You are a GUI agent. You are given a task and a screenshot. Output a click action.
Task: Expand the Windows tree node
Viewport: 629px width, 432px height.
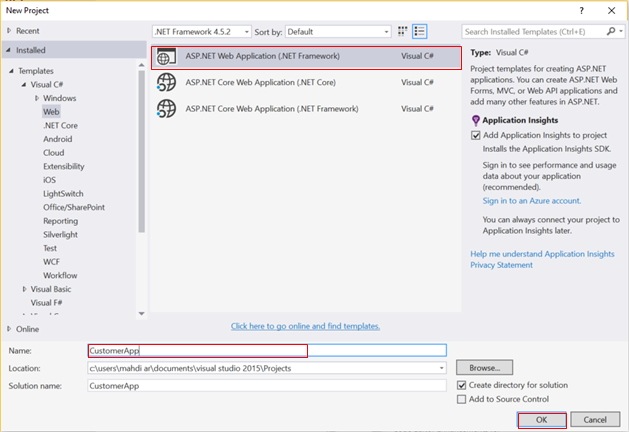tap(37, 98)
